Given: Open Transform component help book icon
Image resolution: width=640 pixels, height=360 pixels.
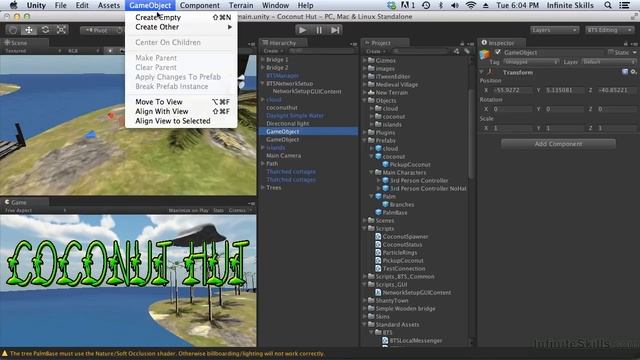Looking at the screenshot, I should tap(625, 72).
